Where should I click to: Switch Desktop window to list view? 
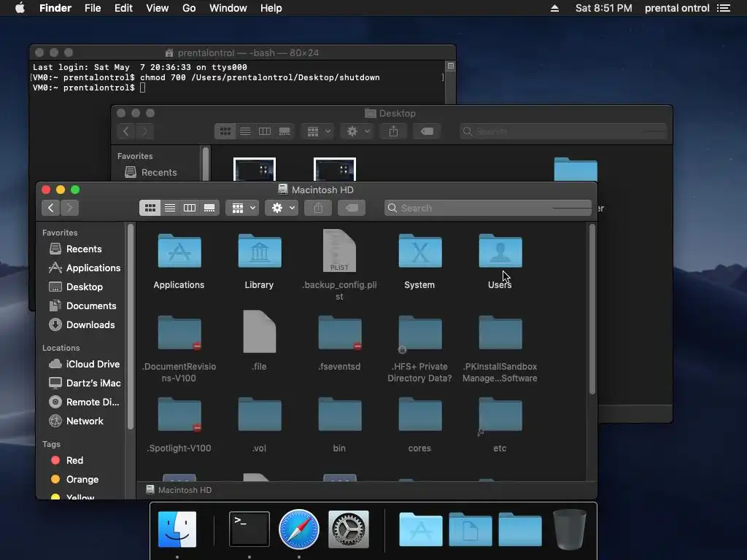(x=245, y=131)
